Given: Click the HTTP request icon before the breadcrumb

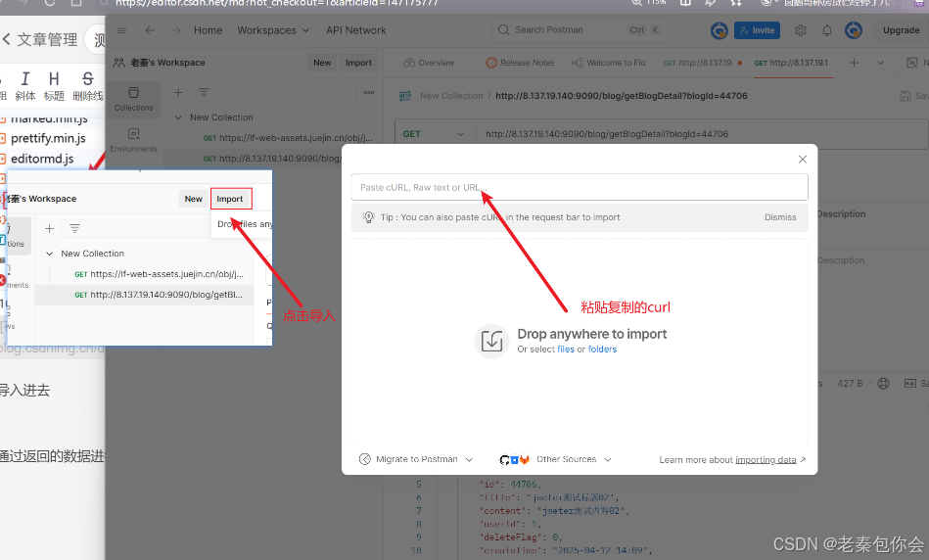Looking at the screenshot, I should (405, 96).
